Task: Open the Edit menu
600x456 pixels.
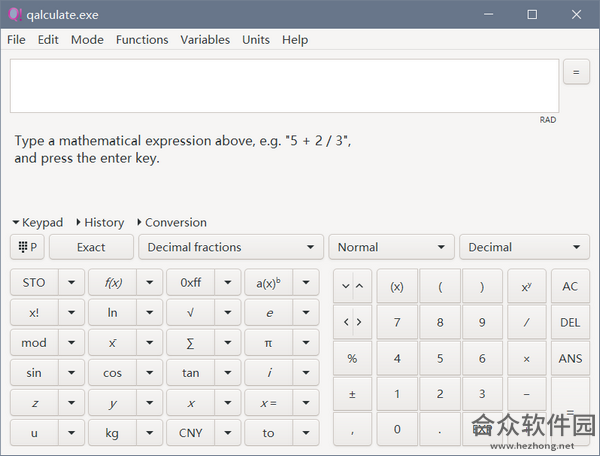Action: [x=48, y=40]
